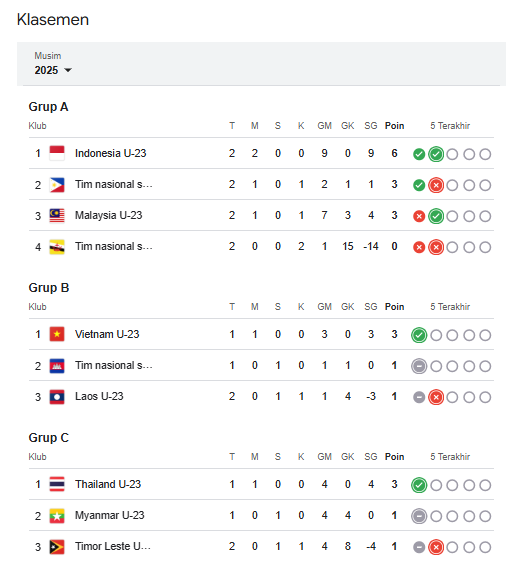
Task: Open the Indonesia U-23 team link
Action: point(110,153)
